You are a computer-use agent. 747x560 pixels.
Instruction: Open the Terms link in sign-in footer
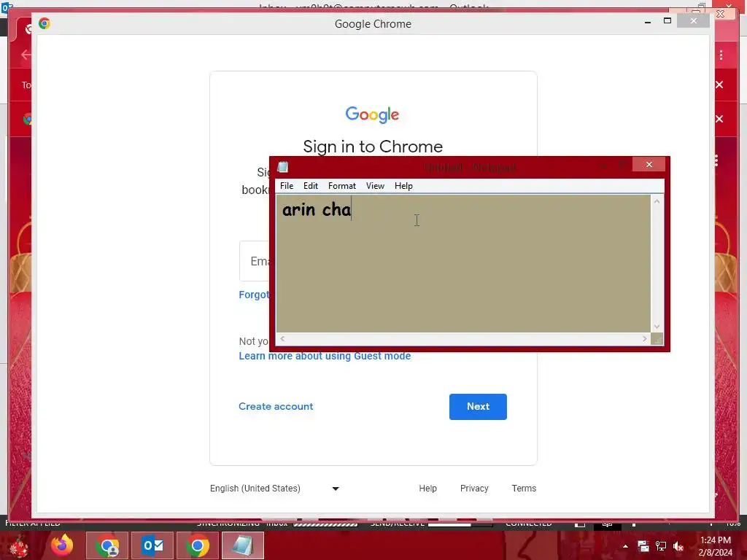tap(524, 489)
